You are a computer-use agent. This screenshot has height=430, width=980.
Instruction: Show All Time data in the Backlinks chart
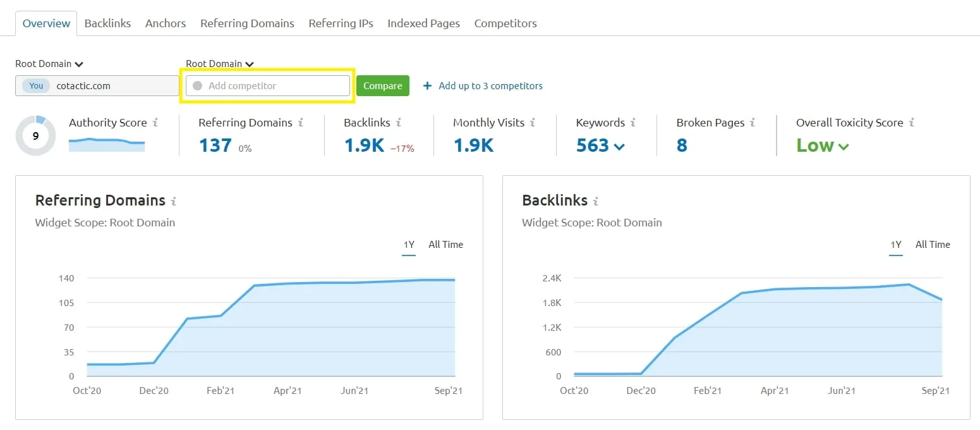tap(933, 245)
